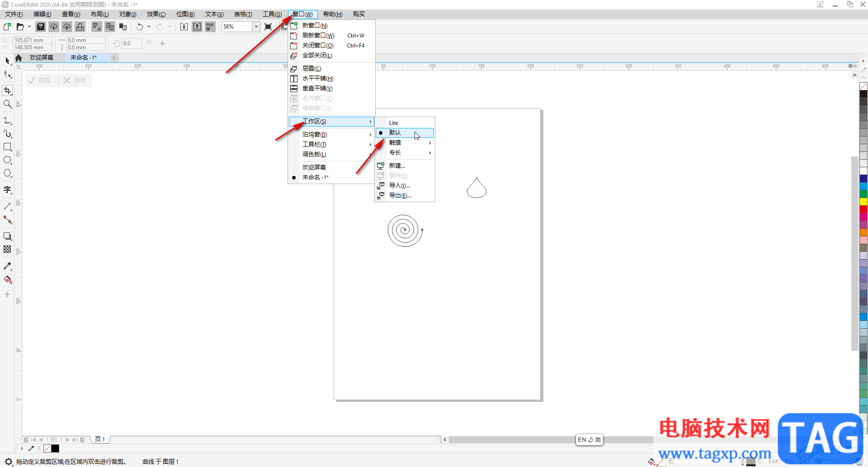Expand the 工具栏 submenu

331,144
